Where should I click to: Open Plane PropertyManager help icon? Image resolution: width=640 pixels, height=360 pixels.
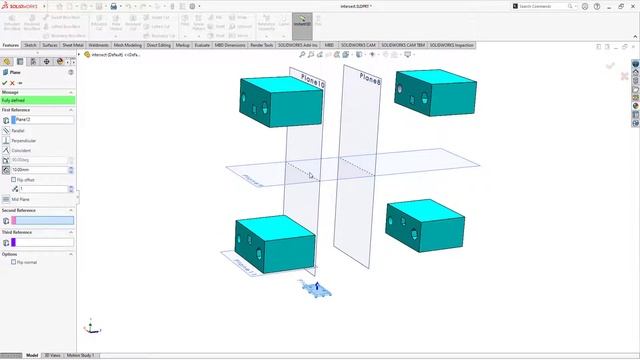pos(71,72)
